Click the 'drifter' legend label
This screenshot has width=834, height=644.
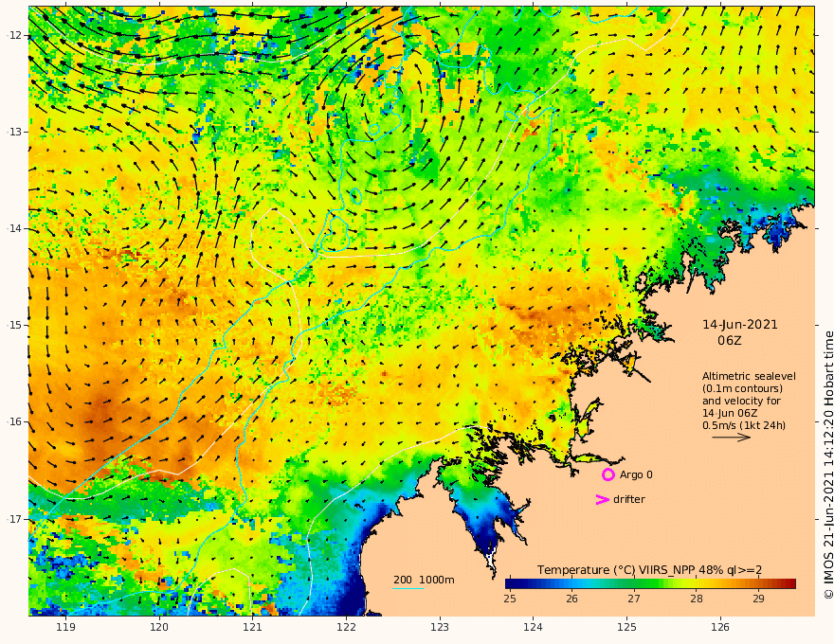coord(629,499)
